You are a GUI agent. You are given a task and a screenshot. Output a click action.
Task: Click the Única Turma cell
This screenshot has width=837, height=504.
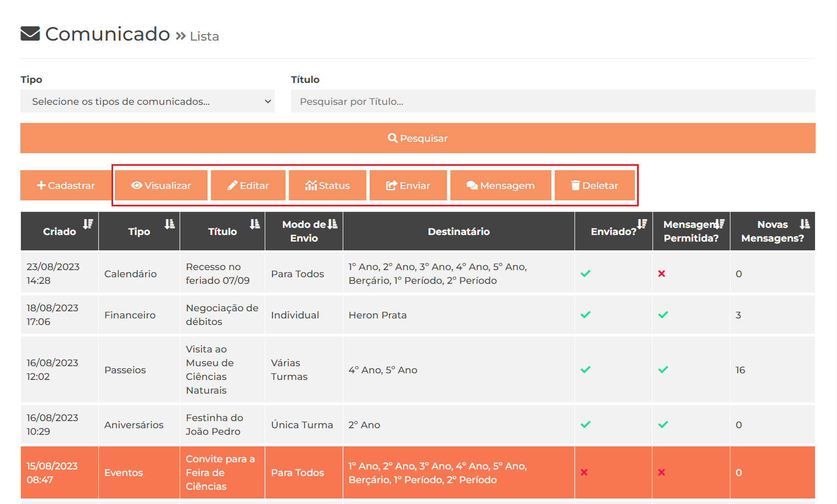[x=304, y=424]
